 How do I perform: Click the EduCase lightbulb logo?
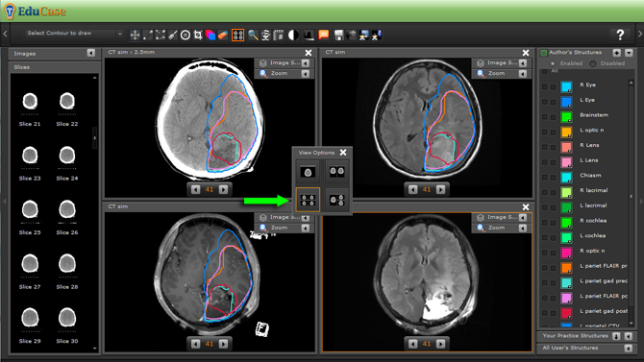(x=10, y=12)
